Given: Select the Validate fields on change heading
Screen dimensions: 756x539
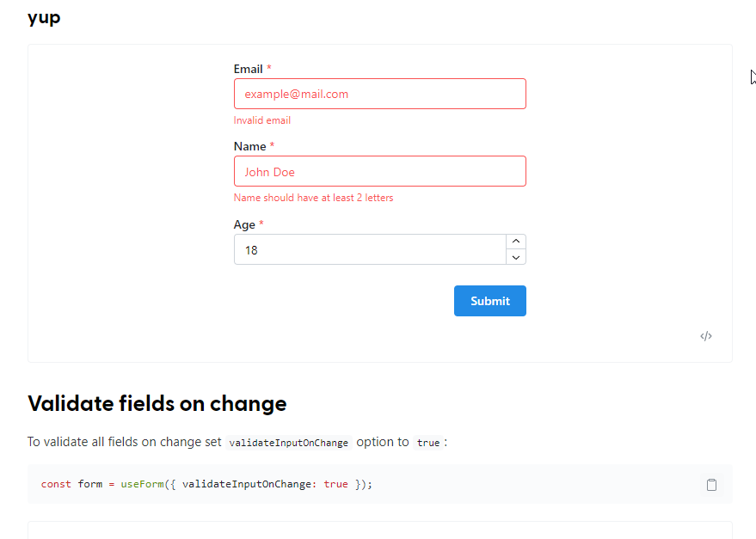Looking at the screenshot, I should [x=157, y=403].
